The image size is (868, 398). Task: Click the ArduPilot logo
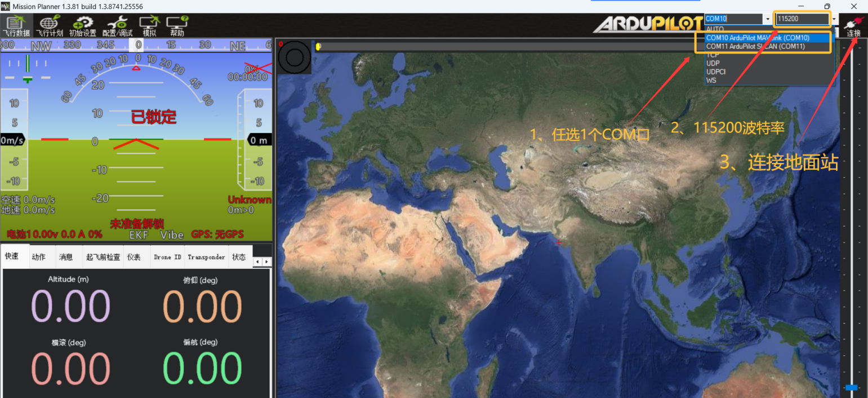click(648, 24)
